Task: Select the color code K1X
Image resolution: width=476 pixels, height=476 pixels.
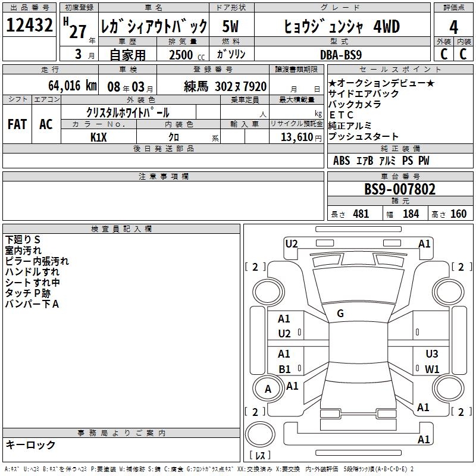Action: [99, 137]
